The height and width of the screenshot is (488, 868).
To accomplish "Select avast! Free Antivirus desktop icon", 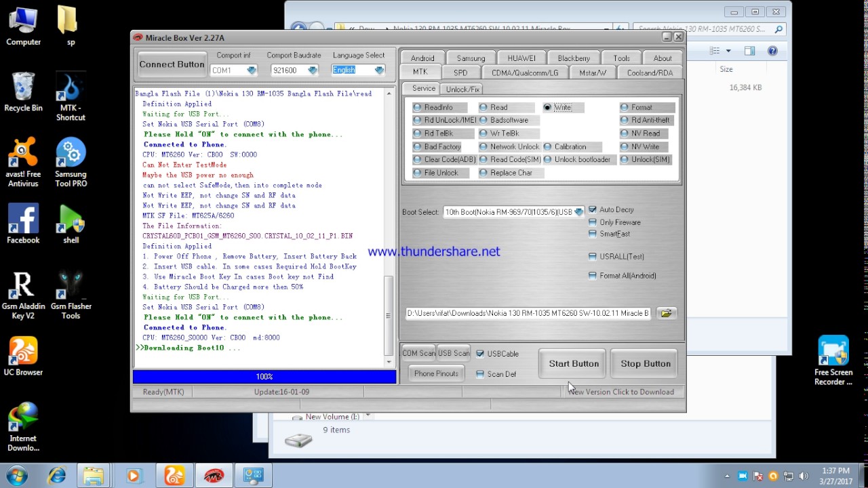I will pyautogui.click(x=23, y=163).
